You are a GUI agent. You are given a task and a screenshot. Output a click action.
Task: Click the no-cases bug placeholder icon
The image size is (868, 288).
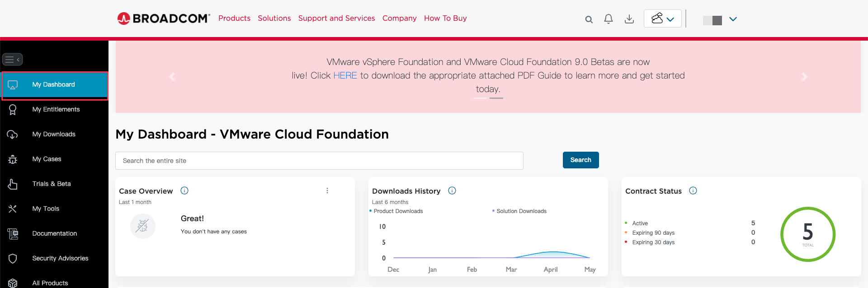pos(143,226)
